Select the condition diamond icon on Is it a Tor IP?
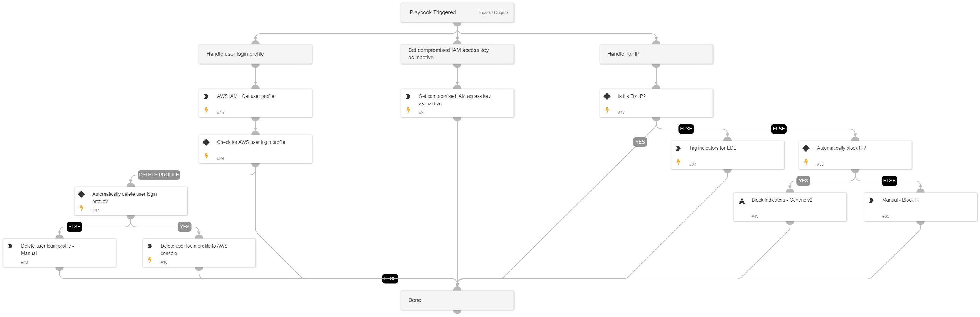 (607, 96)
